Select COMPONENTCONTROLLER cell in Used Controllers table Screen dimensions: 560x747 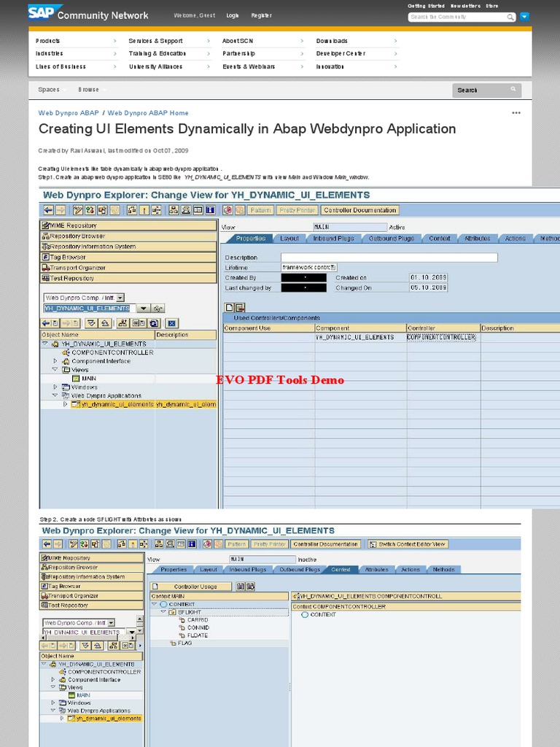(x=441, y=337)
